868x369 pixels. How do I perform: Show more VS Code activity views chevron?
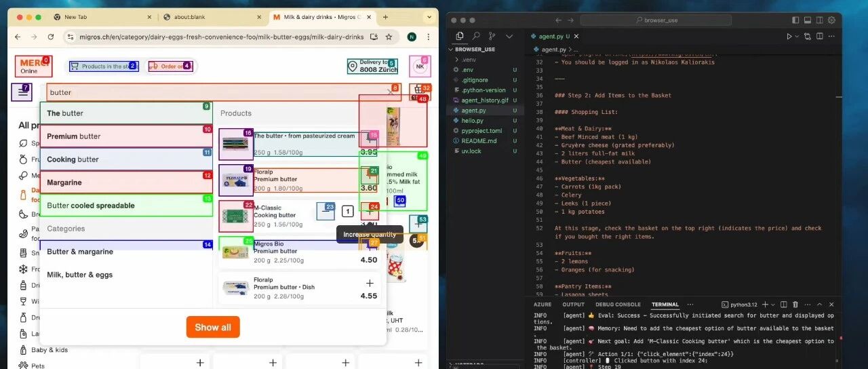coord(509,36)
